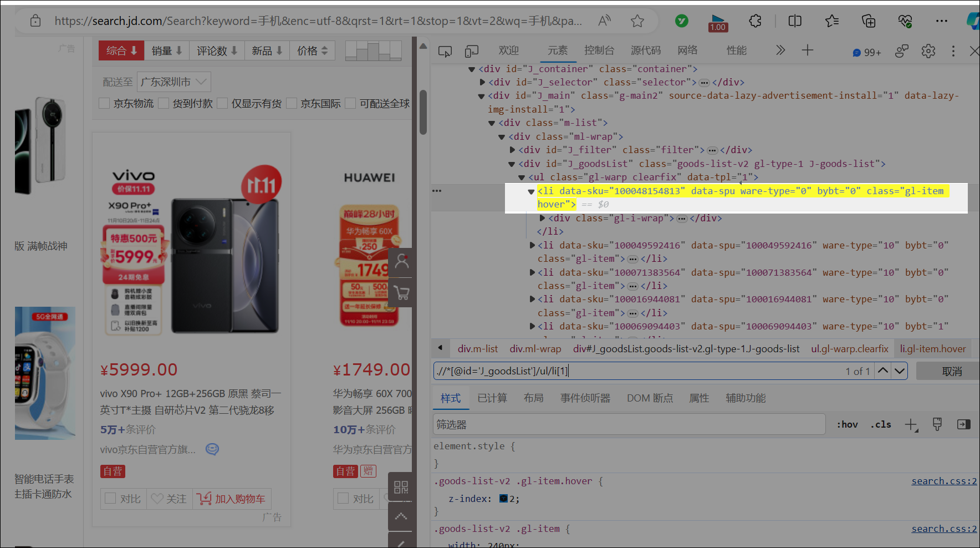
Task: Open the 1.00 speed extension icon
Action: click(x=718, y=22)
